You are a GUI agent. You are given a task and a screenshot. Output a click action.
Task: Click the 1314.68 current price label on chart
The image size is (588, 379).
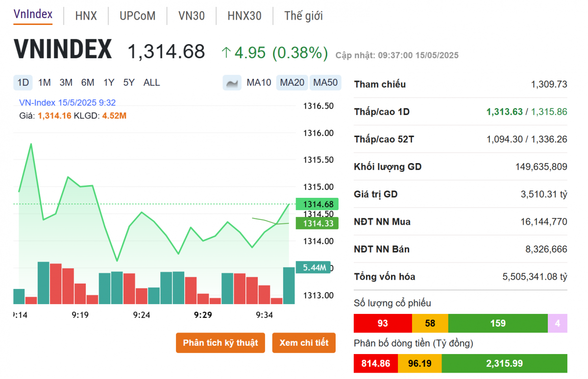(x=318, y=204)
